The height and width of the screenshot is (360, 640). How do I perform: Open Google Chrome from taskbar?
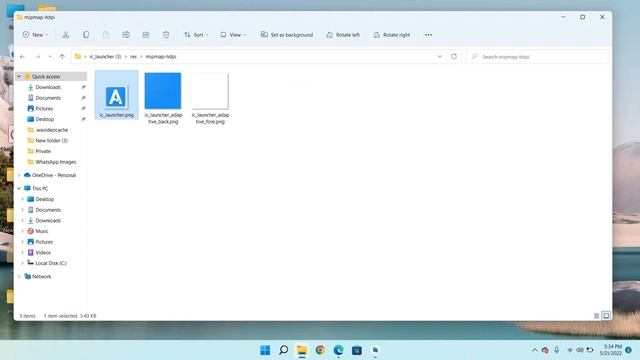tap(320, 350)
